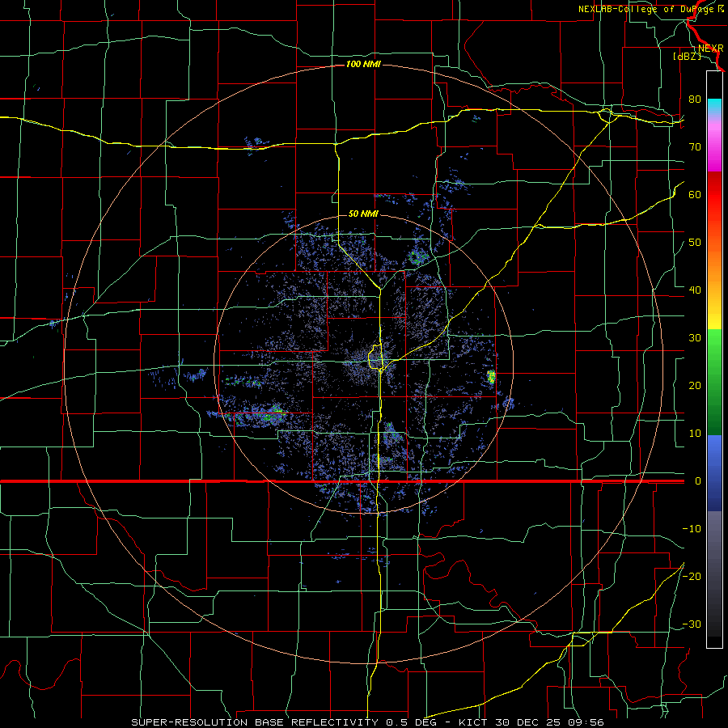Click the NEXR label above the scale
The height and width of the screenshot is (728, 728).
tap(711, 49)
